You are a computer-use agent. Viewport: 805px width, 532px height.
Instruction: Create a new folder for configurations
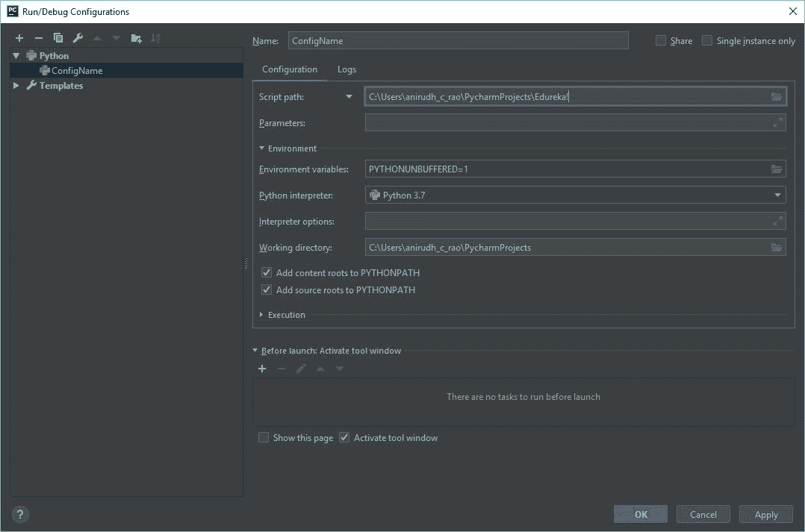tap(136, 38)
